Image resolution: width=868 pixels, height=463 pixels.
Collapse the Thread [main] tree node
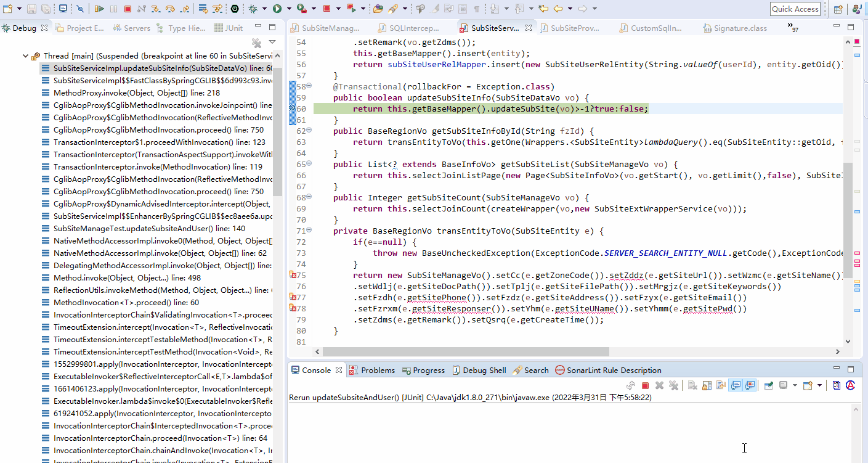(x=25, y=55)
